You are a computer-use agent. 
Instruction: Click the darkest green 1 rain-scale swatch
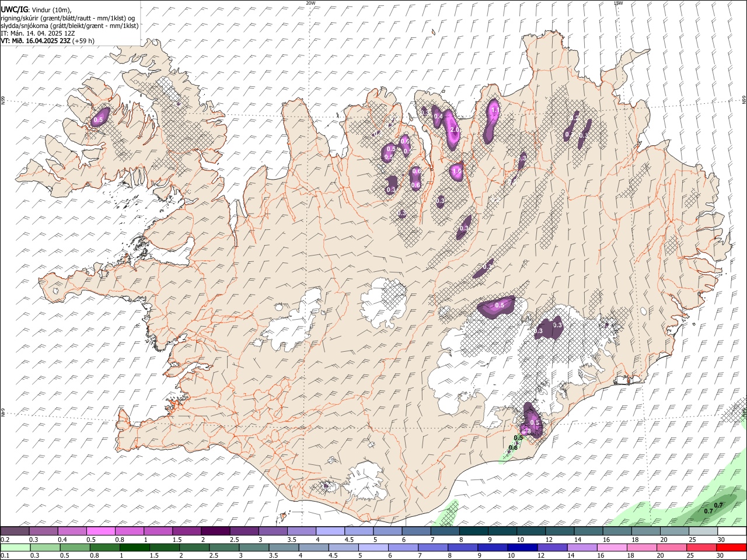pyautogui.click(x=135, y=548)
